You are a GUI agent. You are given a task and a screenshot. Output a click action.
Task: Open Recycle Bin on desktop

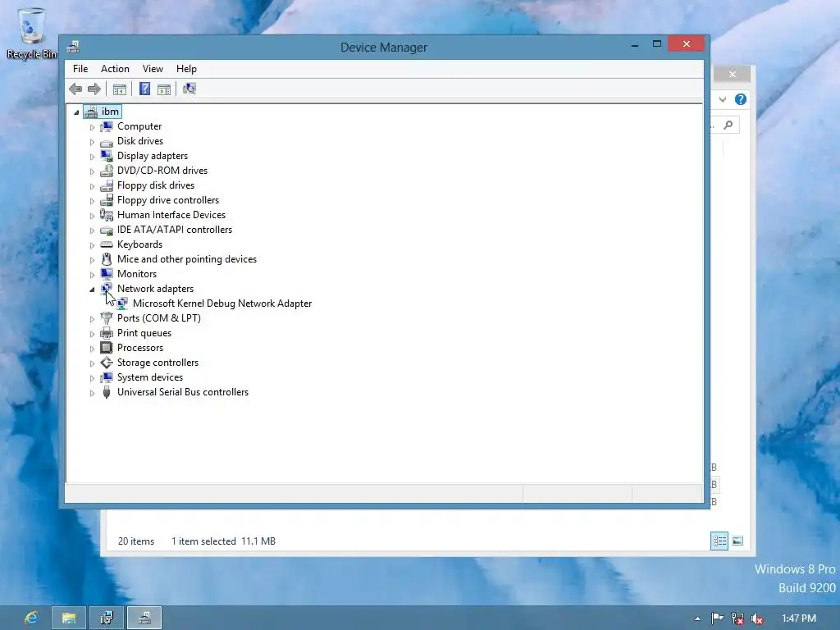click(31, 33)
